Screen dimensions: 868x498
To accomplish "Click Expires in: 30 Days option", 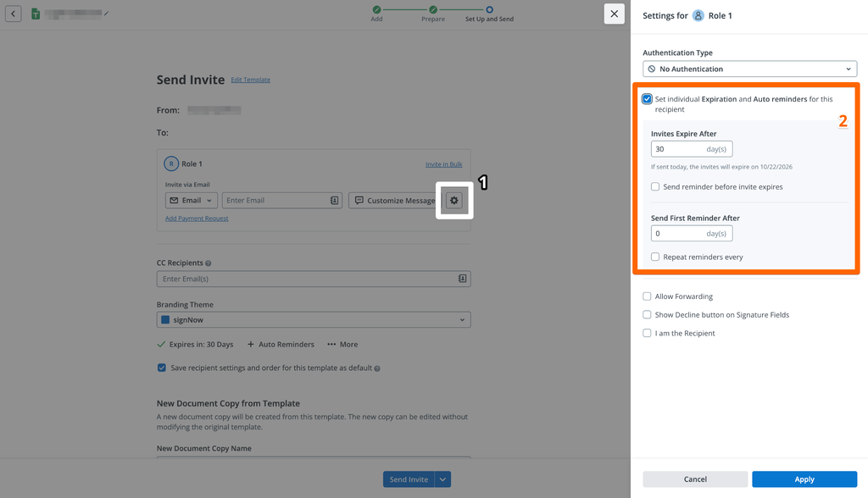I will click(195, 344).
